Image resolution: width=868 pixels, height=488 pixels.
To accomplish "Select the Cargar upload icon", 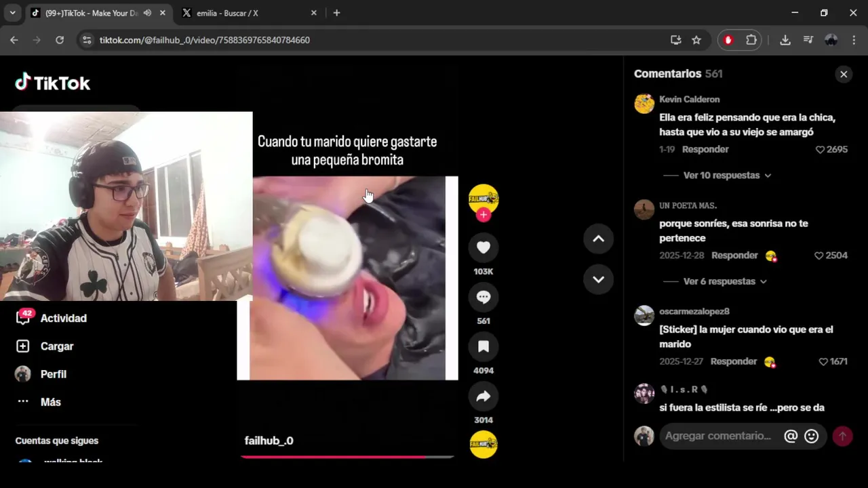I will (x=23, y=346).
